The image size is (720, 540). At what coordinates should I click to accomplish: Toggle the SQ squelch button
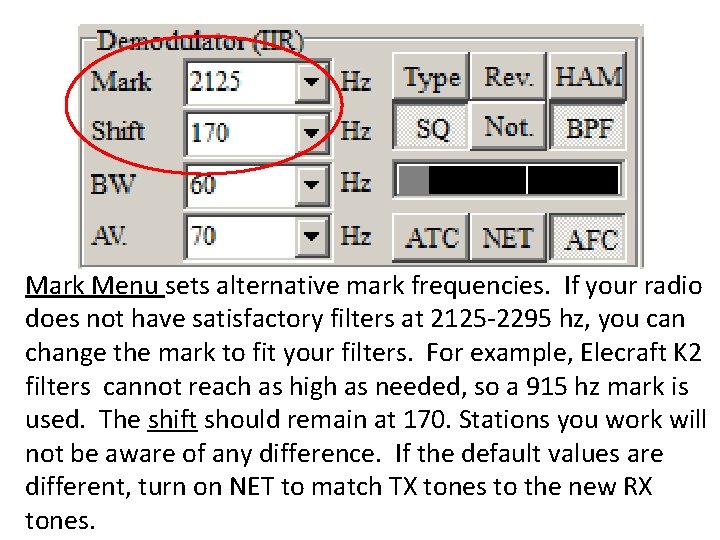click(431, 127)
